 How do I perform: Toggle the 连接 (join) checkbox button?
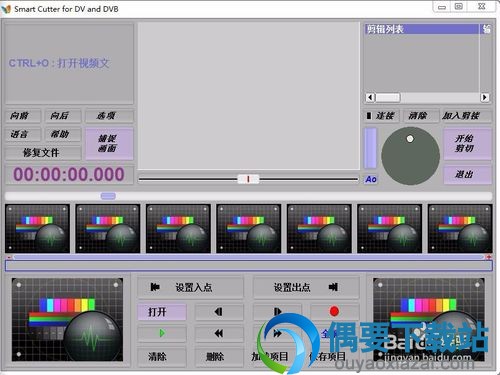point(381,116)
